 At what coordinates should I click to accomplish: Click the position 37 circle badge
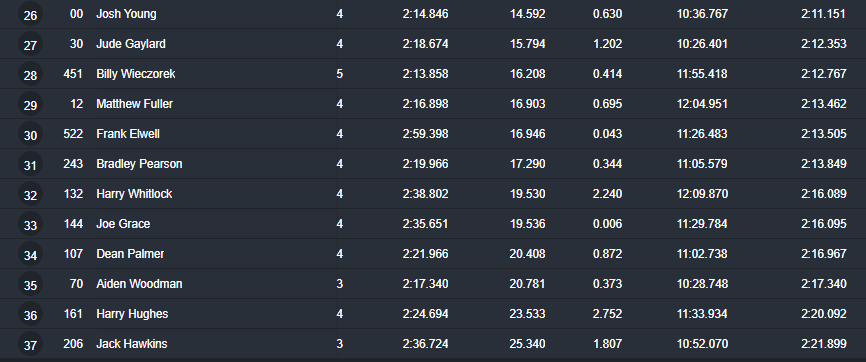pos(30,344)
